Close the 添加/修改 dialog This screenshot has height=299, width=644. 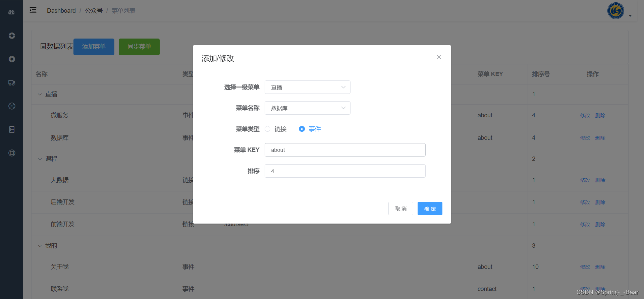point(439,57)
